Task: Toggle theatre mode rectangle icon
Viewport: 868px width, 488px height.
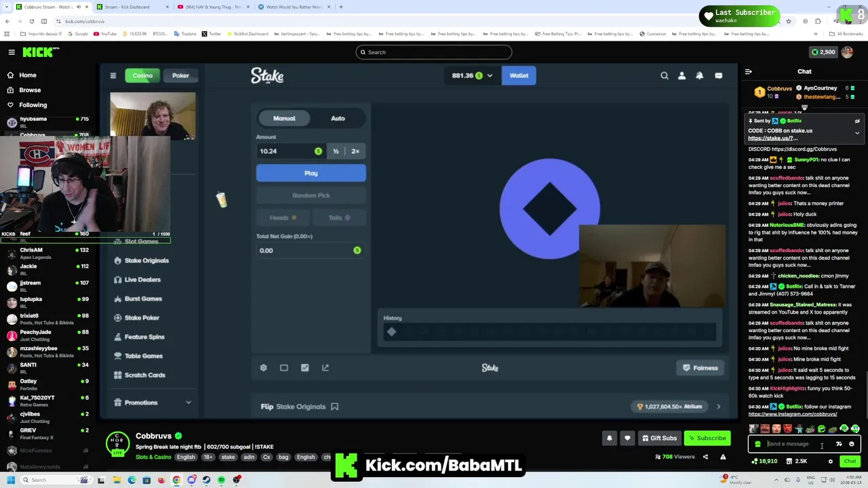Action: (x=284, y=367)
